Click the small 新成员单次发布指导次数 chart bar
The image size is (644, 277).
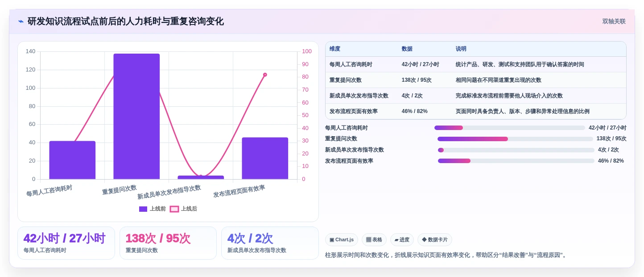pyautogui.click(x=201, y=177)
